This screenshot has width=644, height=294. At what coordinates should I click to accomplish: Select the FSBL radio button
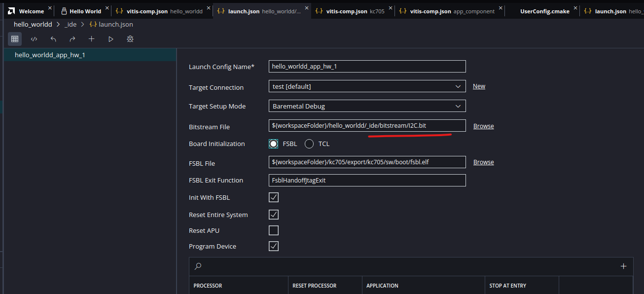(274, 144)
